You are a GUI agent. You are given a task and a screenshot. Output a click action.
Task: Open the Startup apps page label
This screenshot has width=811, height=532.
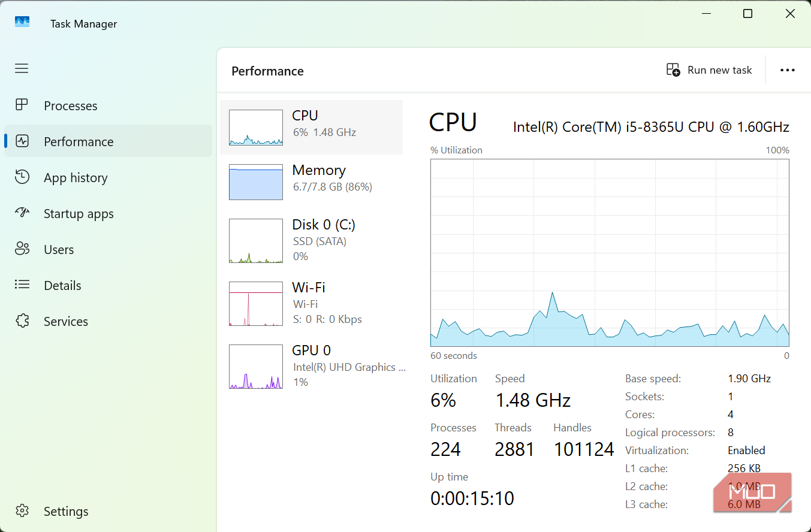79,214
